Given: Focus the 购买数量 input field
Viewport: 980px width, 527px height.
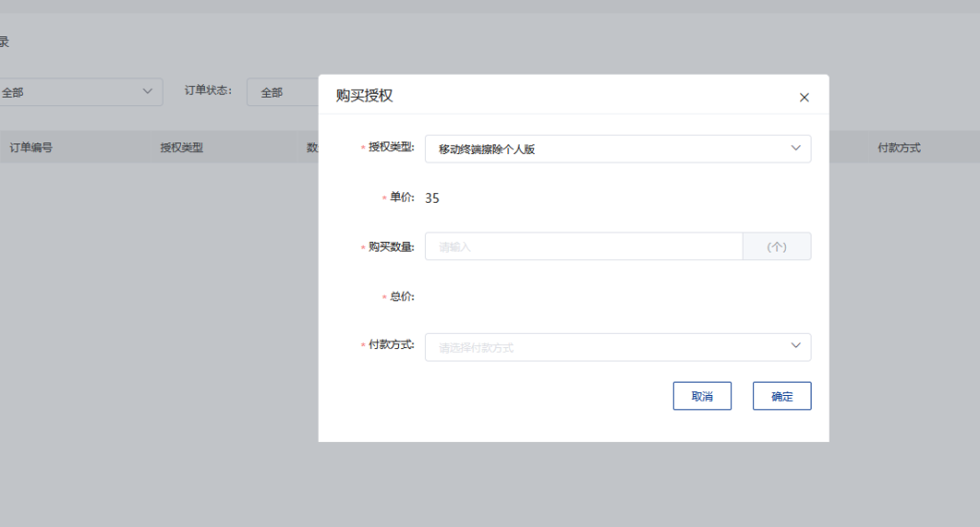Looking at the screenshot, I should pyautogui.click(x=584, y=247).
